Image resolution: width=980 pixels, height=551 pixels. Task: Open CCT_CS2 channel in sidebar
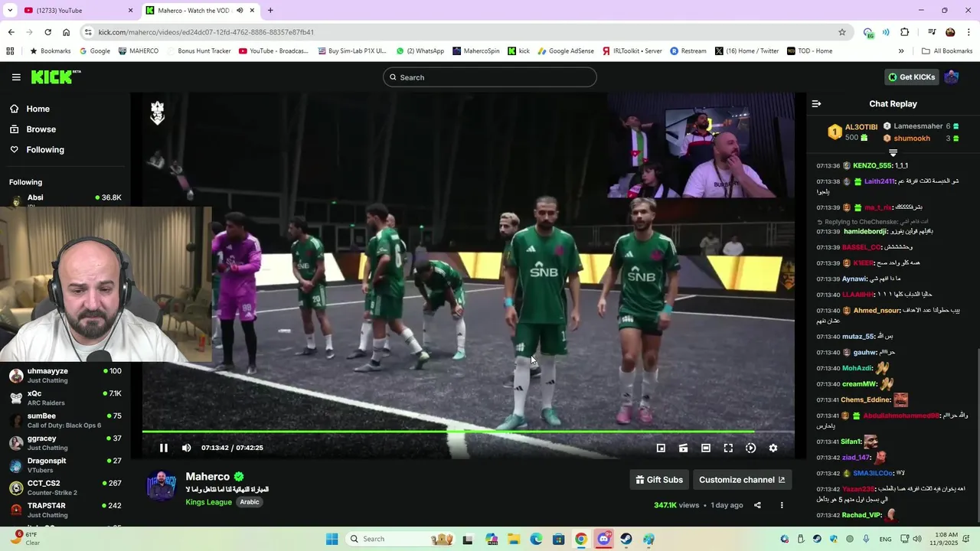click(x=65, y=487)
